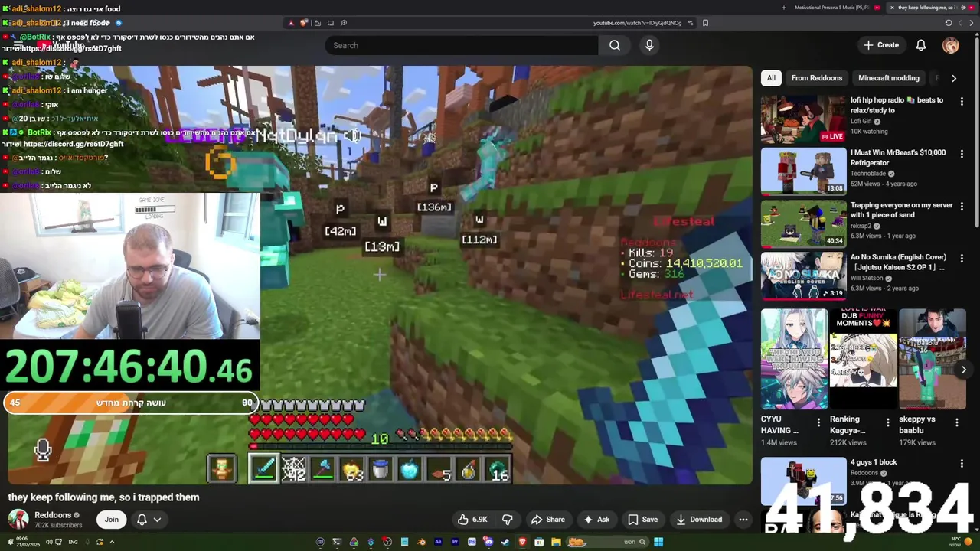Click 4 guys 1 block title
Image resolution: width=980 pixels, height=551 pixels.
pos(874,462)
